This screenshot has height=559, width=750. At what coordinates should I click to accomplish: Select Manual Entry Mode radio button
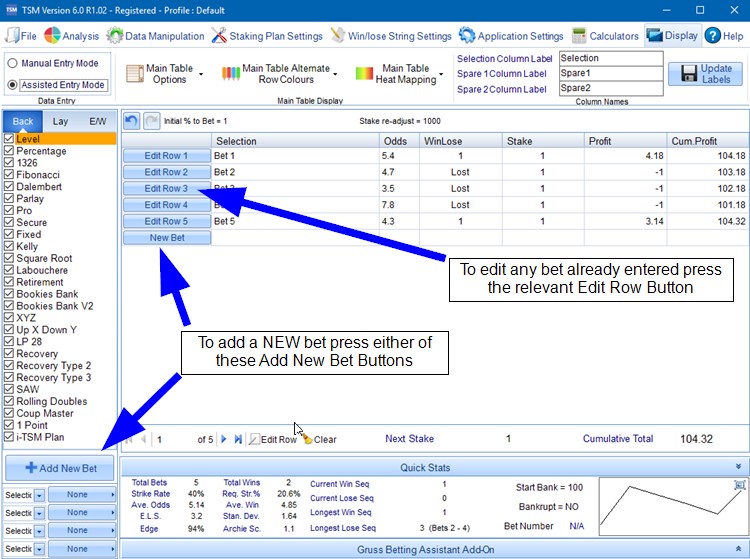[x=12, y=63]
